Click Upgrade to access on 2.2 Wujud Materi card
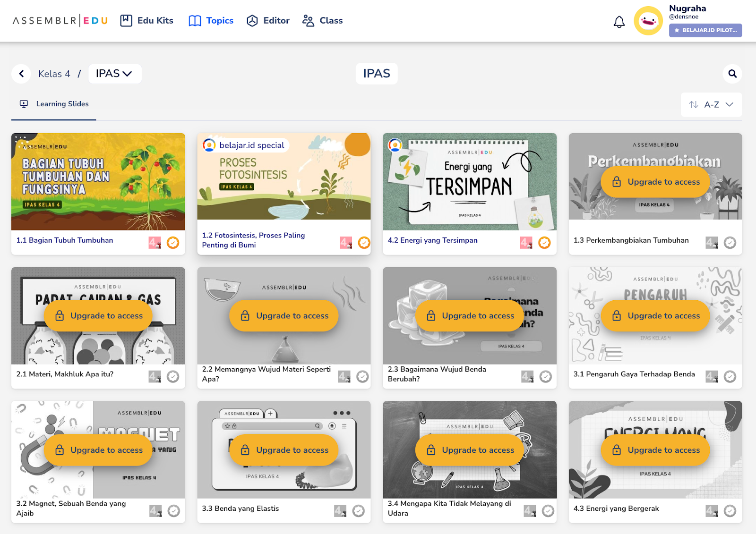This screenshot has width=756, height=534. coord(284,316)
